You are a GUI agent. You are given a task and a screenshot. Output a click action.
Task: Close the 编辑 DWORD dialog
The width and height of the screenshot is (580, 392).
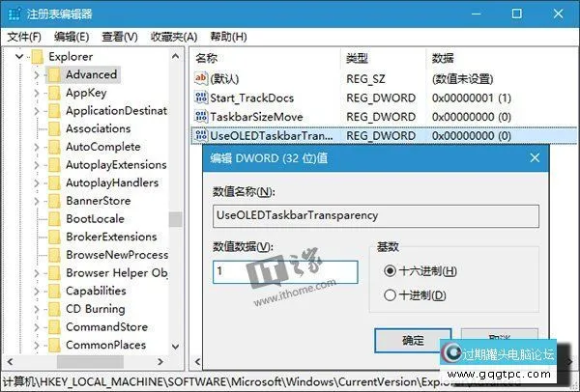coord(535,158)
